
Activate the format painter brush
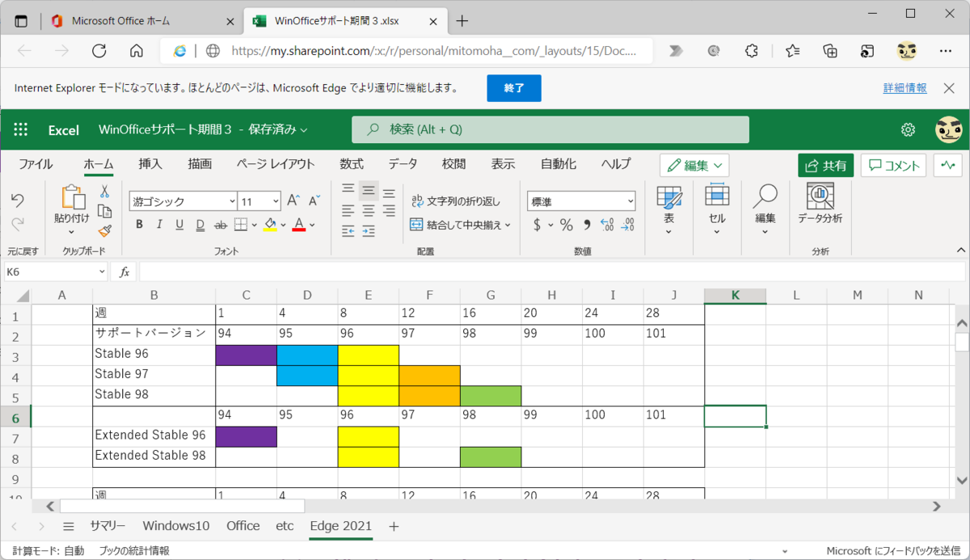coord(104,231)
